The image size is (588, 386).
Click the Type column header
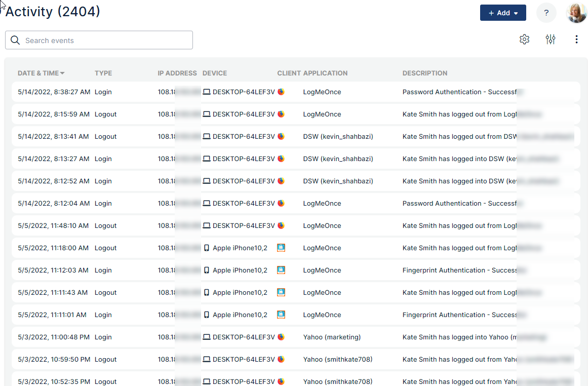point(103,73)
